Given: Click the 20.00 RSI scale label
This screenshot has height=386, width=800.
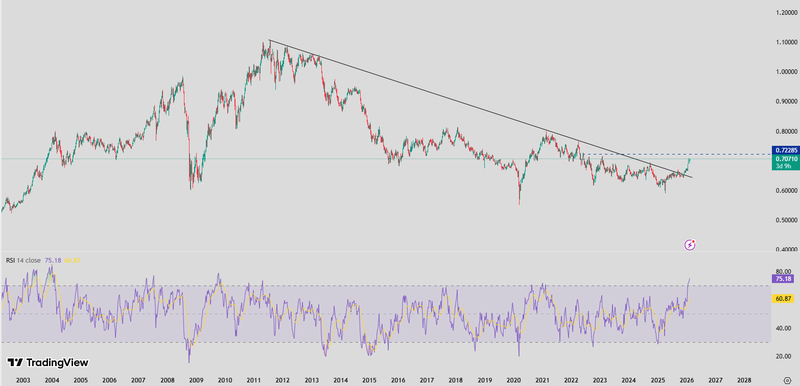Looking at the screenshot, I should (783, 356).
